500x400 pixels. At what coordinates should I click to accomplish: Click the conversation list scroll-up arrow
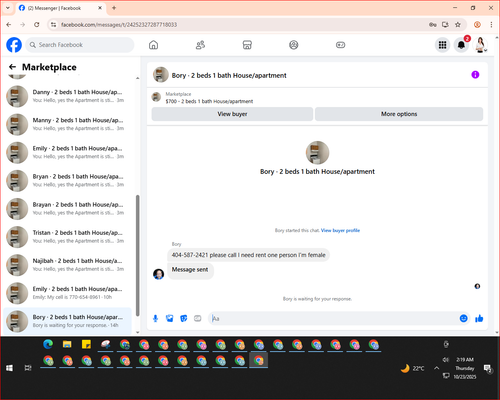click(x=138, y=78)
